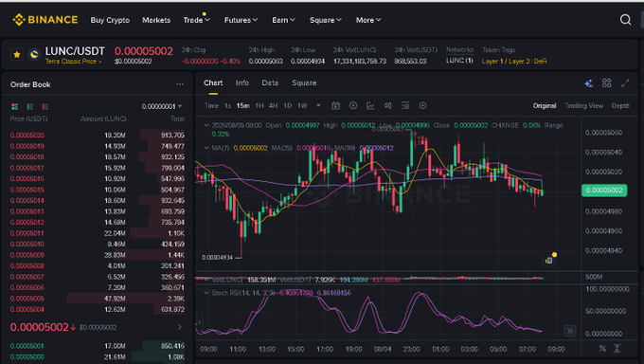644x364 pixels.
Task: Open the More dropdown menu
Action: tap(368, 20)
